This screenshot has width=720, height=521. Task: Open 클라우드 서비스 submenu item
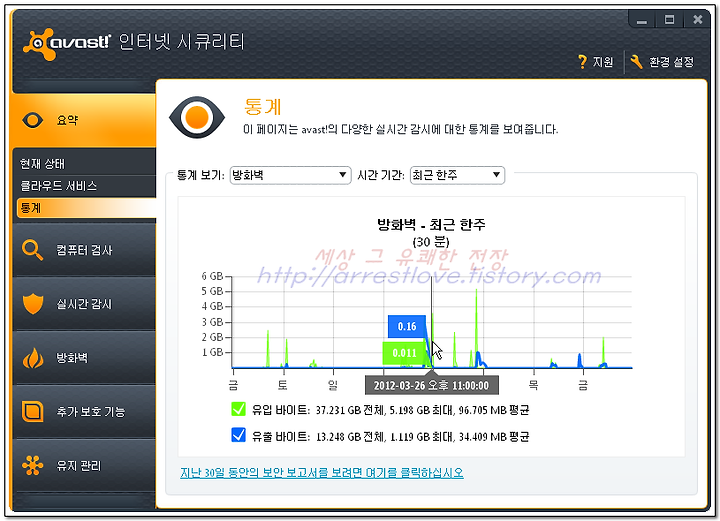[x=59, y=186]
